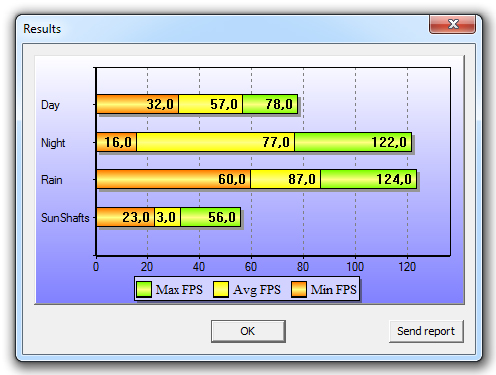Click the orange Min FPS legend swatch
496x375 pixels.
[x=299, y=289]
